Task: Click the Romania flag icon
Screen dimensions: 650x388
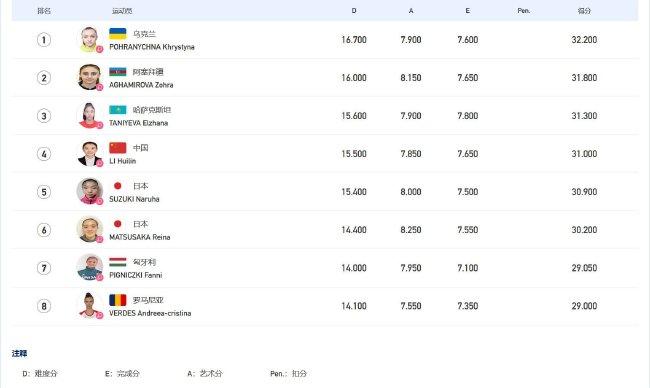Action: 118,300
